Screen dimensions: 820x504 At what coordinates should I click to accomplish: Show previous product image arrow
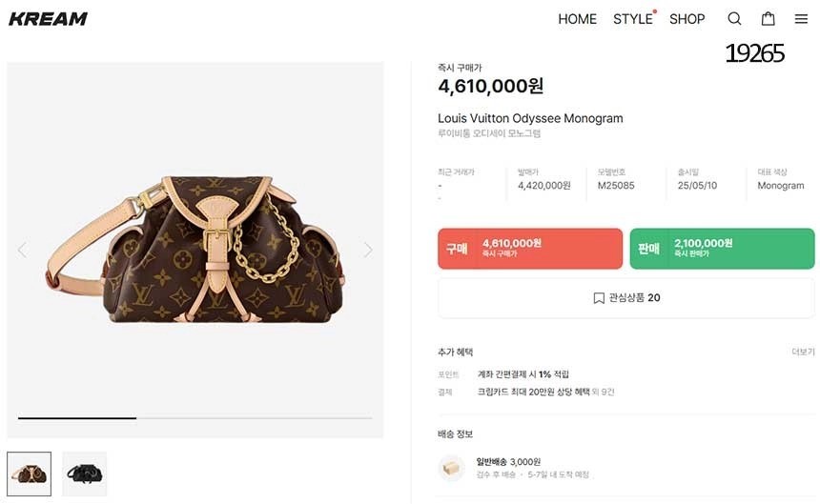click(x=22, y=250)
